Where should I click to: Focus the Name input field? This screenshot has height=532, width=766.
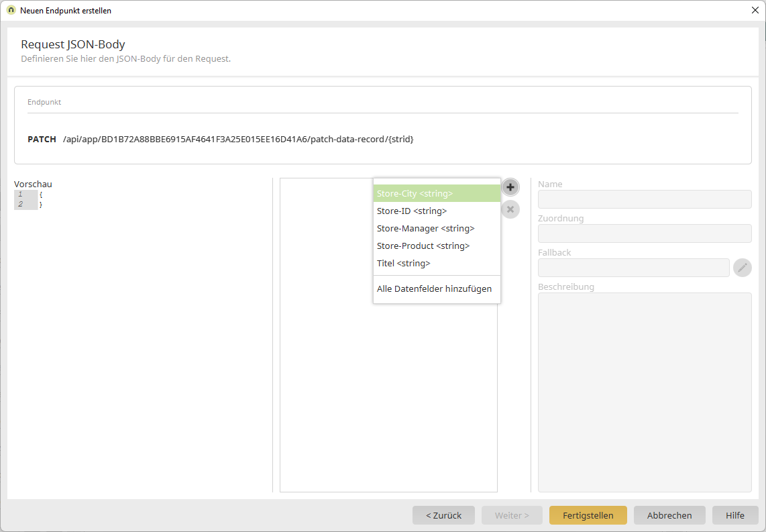coord(645,199)
